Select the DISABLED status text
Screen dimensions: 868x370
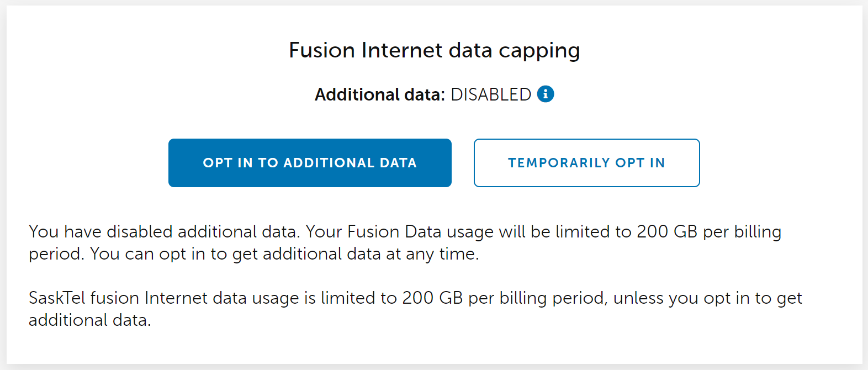[491, 94]
